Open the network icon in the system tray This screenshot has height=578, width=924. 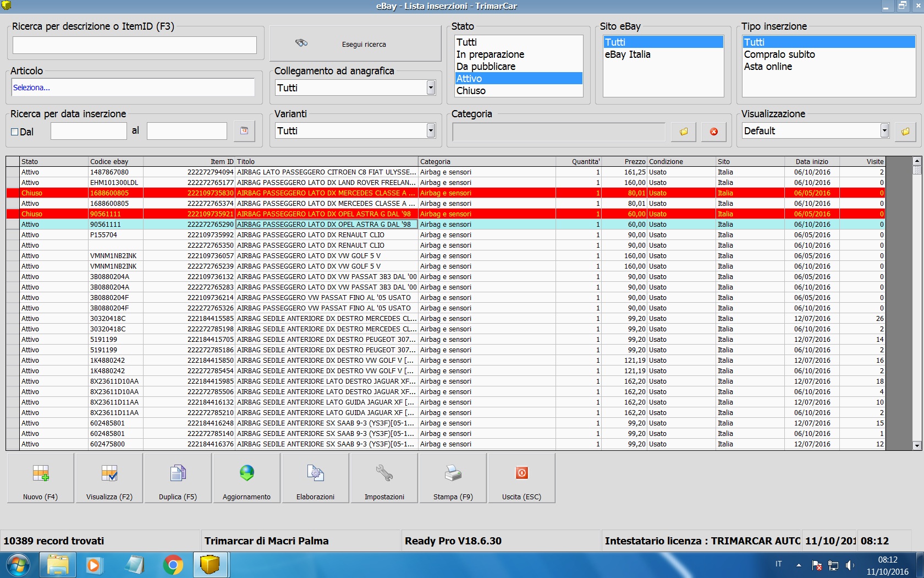[x=834, y=565]
